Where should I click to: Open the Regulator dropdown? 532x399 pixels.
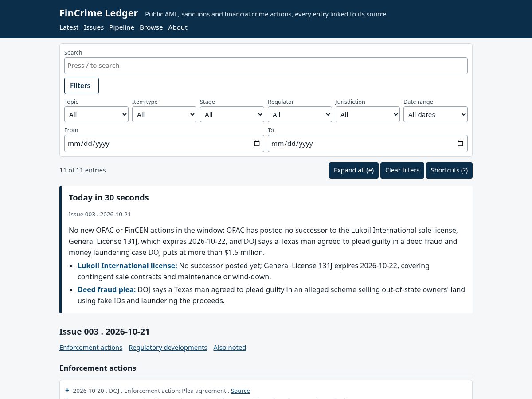point(300,114)
